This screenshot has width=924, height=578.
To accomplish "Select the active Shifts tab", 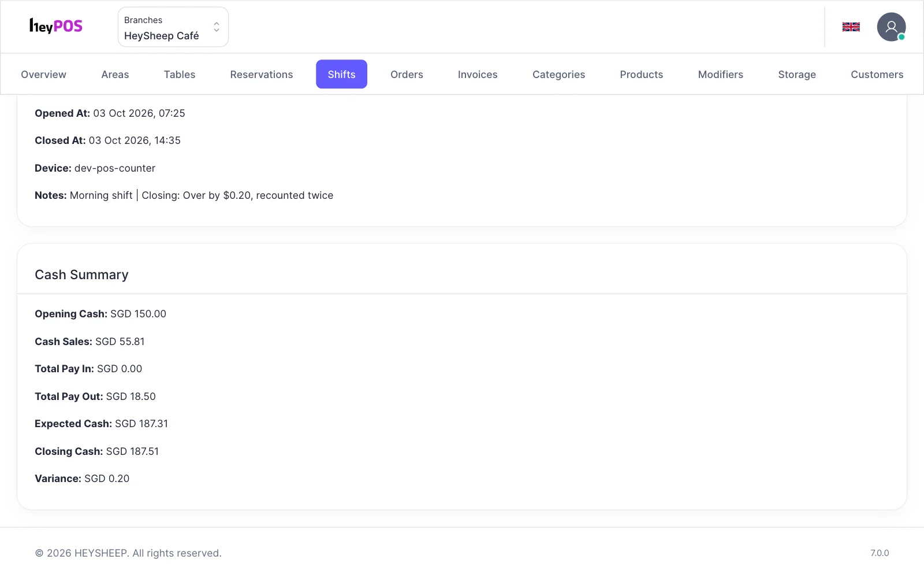I will coord(341,75).
